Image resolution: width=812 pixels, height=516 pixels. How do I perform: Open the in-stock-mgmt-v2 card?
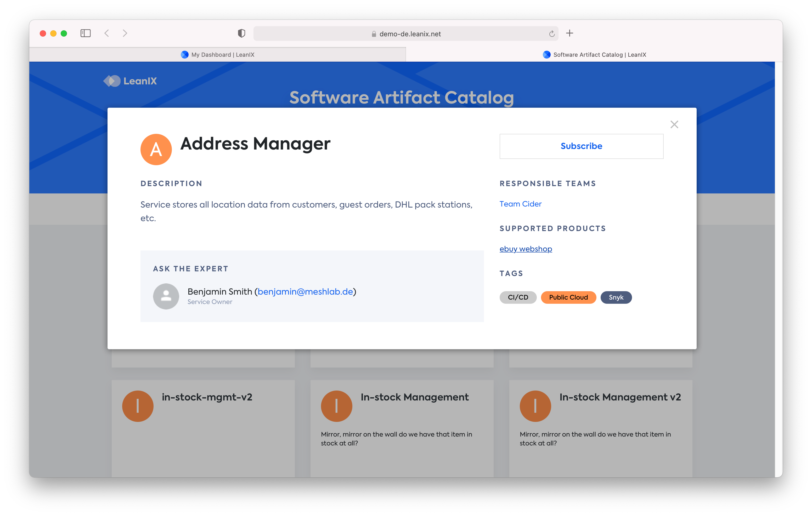click(x=203, y=428)
